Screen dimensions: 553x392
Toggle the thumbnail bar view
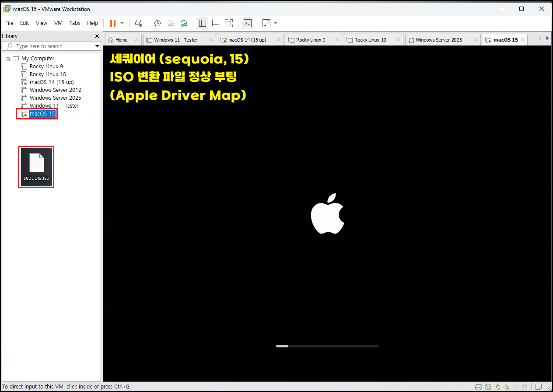coord(216,23)
